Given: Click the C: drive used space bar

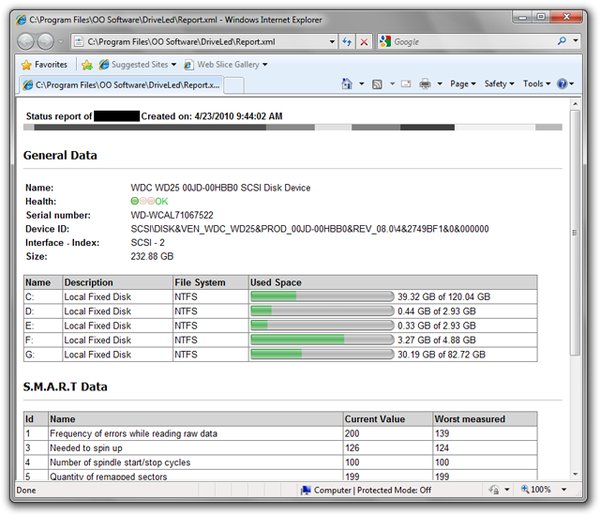Looking at the screenshot, I should coord(322,297).
